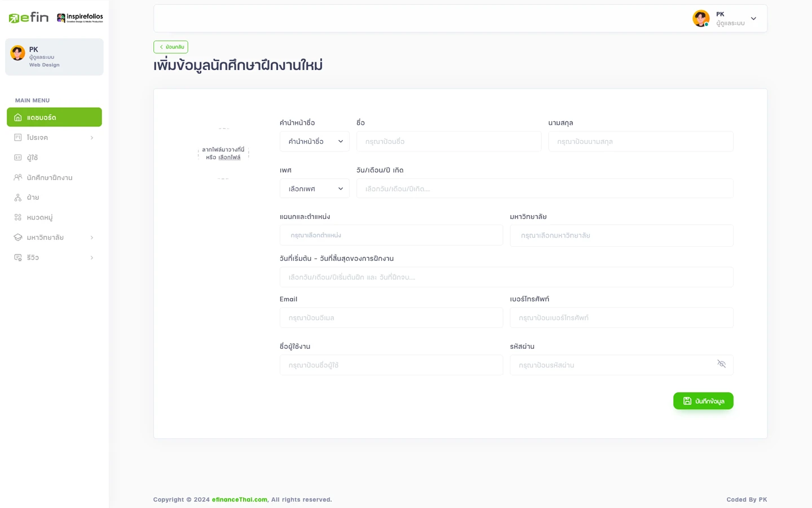Click the ย้อนกลับ back button

[171, 47]
